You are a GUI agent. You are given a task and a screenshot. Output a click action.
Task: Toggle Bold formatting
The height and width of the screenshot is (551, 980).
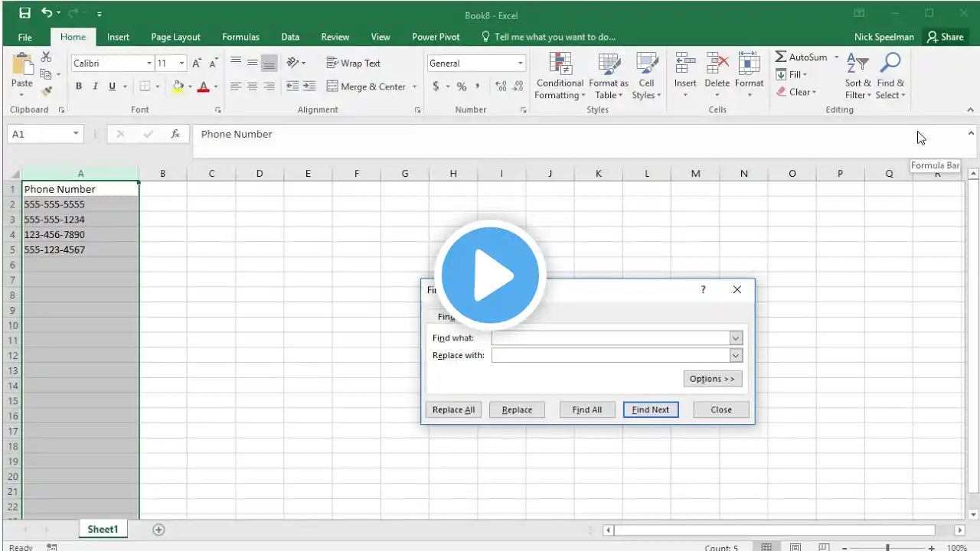79,86
